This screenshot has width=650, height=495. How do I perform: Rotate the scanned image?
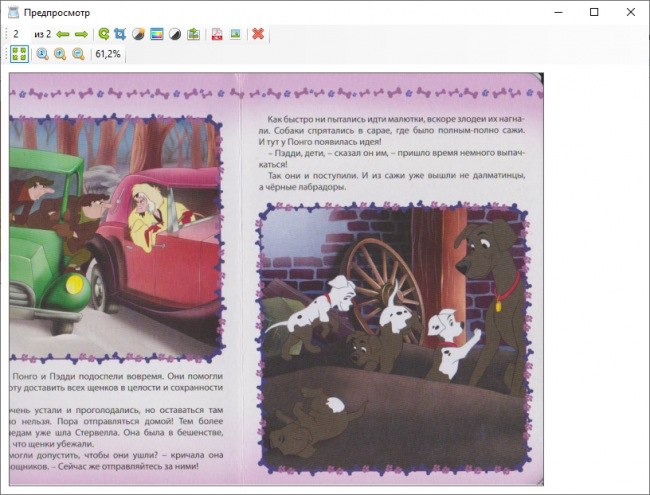coord(104,34)
